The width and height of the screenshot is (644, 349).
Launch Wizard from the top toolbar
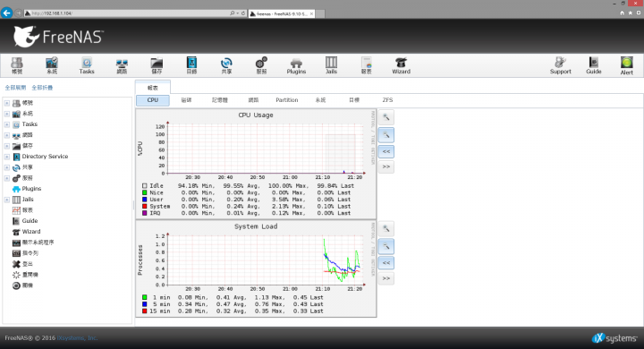401,65
